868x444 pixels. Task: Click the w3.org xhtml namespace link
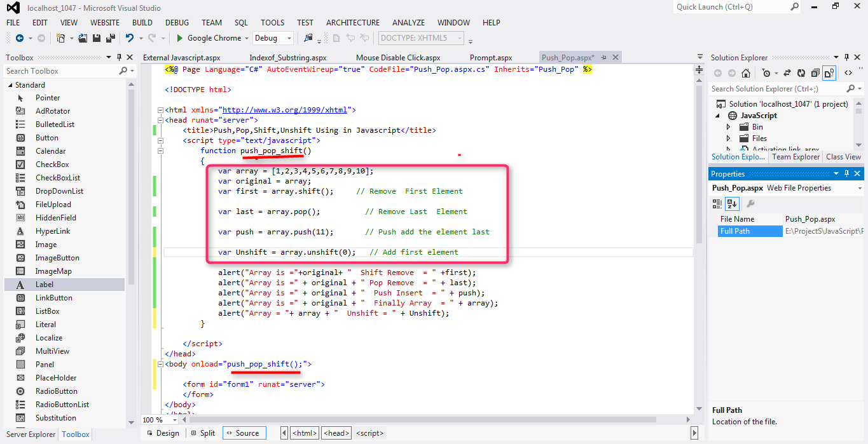[285, 110]
